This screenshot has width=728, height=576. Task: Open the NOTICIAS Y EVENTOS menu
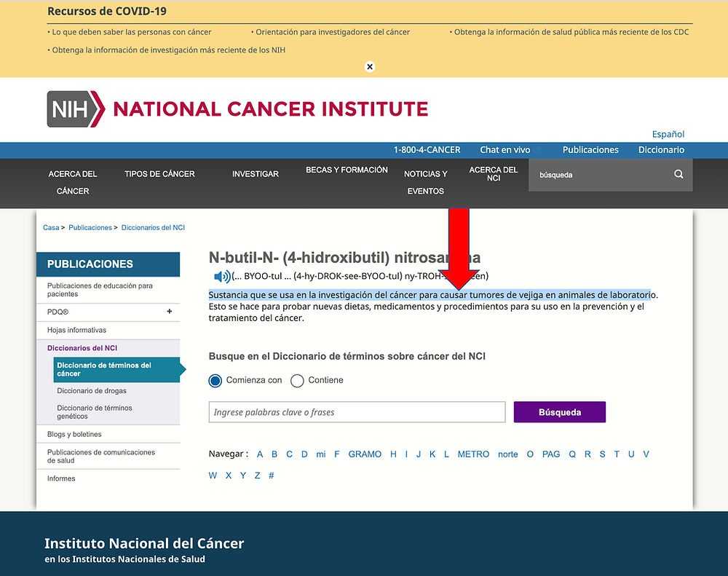(426, 183)
